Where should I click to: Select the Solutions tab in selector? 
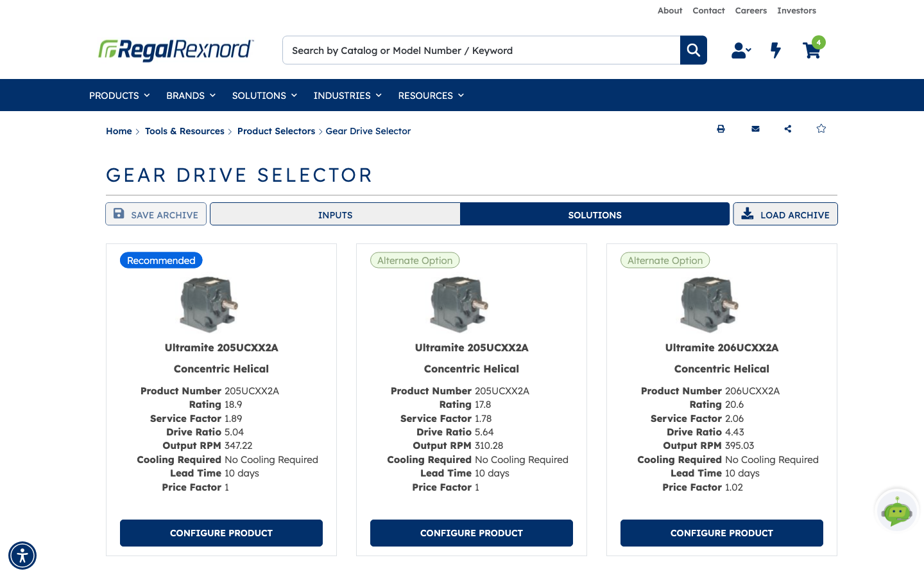point(595,215)
